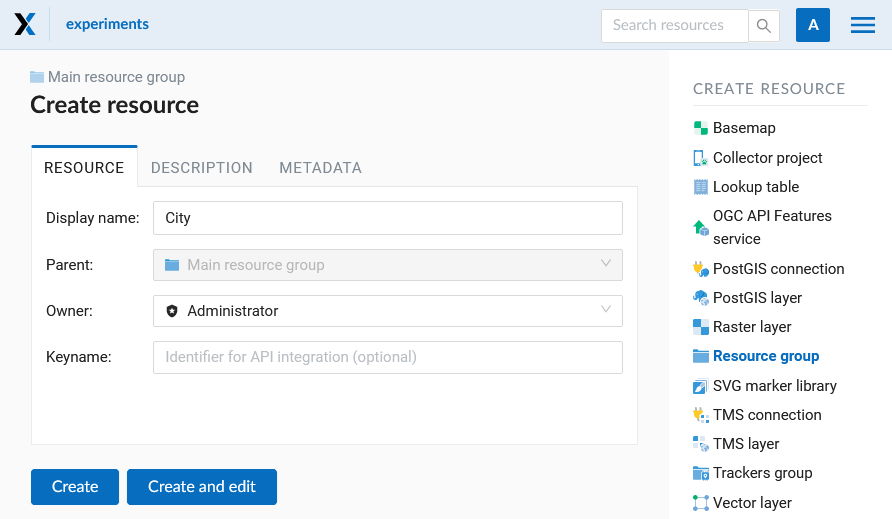
Task: Pick the Vector layer icon
Action: click(701, 502)
